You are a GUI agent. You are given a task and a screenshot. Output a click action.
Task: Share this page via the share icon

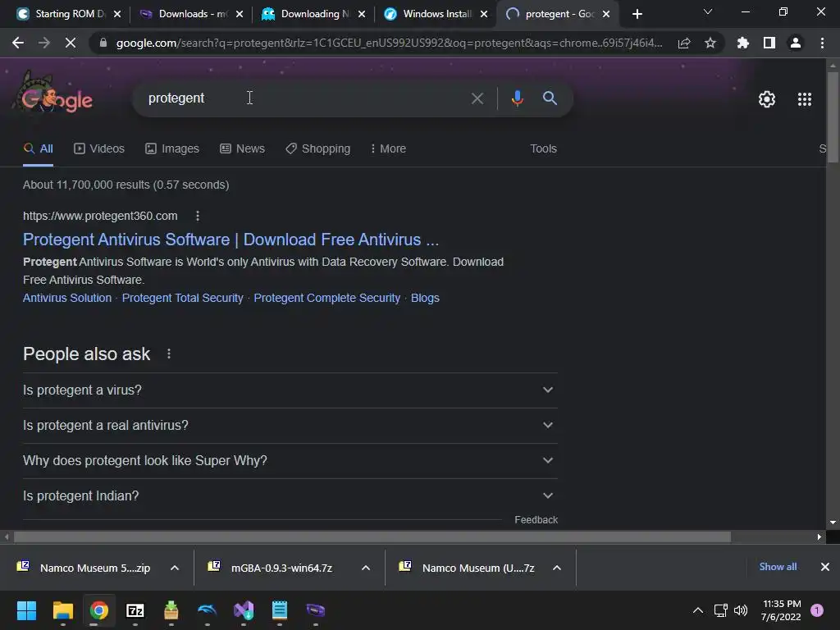[x=684, y=43]
